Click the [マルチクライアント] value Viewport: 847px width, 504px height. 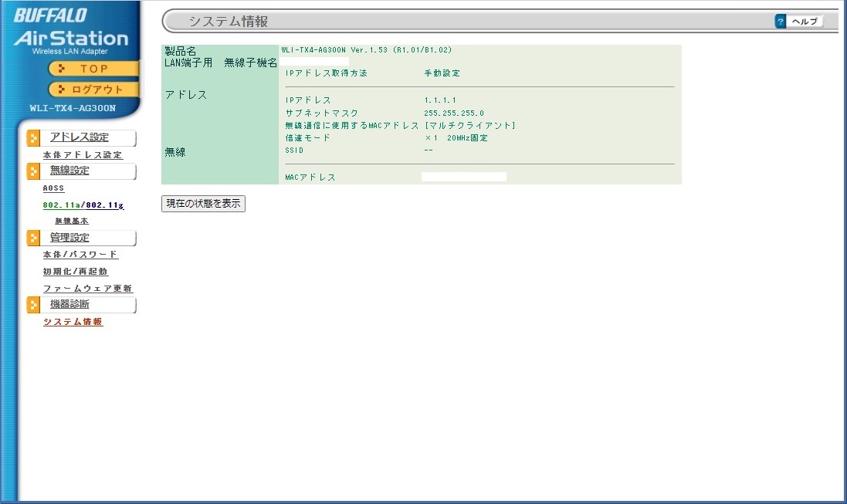click(470, 125)
